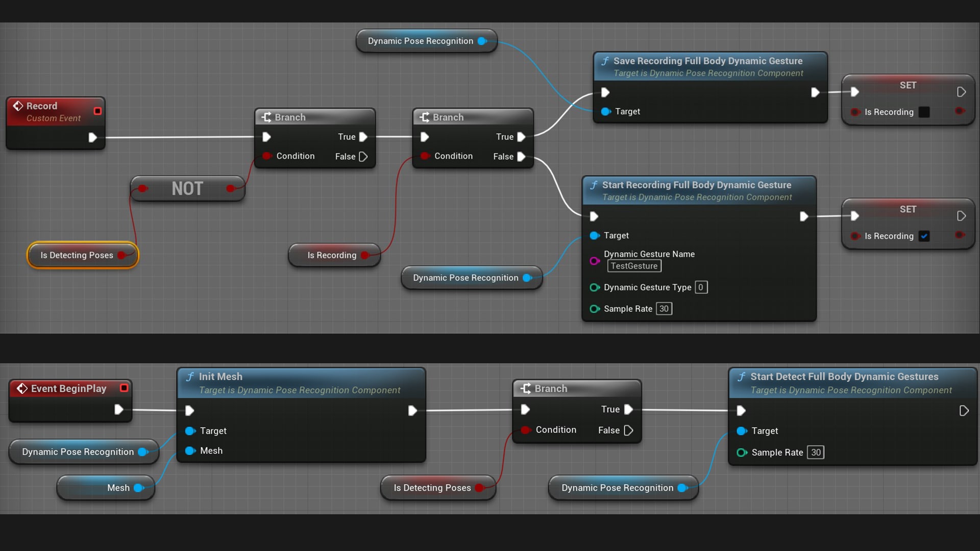Select the Start Recording Full Body Dynamic Gesture title
980x551 pixels.
click(x=696, y=185)
